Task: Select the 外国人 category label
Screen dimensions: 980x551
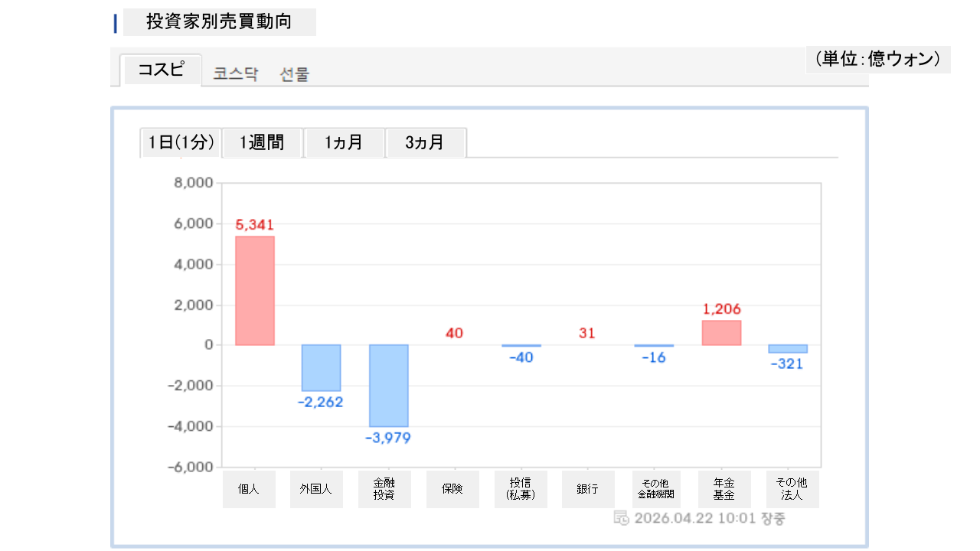Action: pos(316,489)
